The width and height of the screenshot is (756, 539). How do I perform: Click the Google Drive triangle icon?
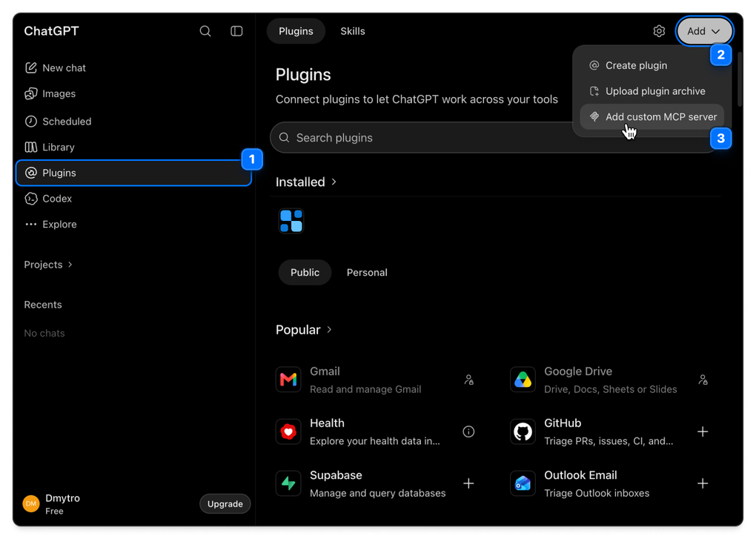click(x=523, y=380)
